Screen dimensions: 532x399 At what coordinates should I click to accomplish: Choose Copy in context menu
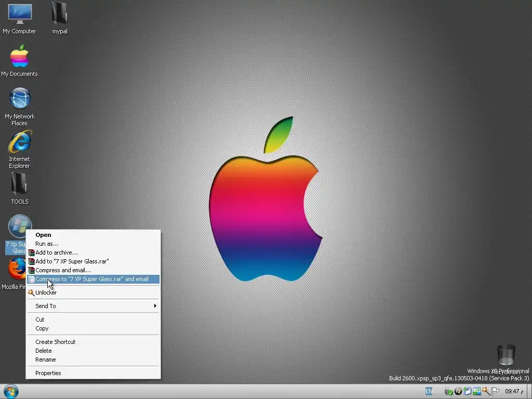click(93, 328)
